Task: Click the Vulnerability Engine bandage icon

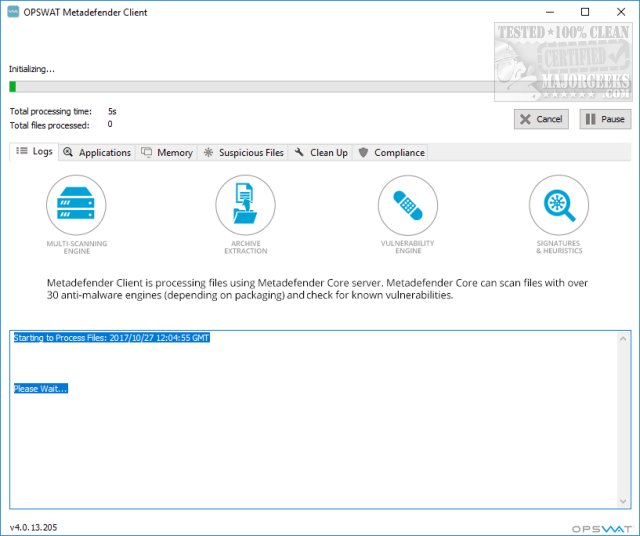Action: [408, 205]
